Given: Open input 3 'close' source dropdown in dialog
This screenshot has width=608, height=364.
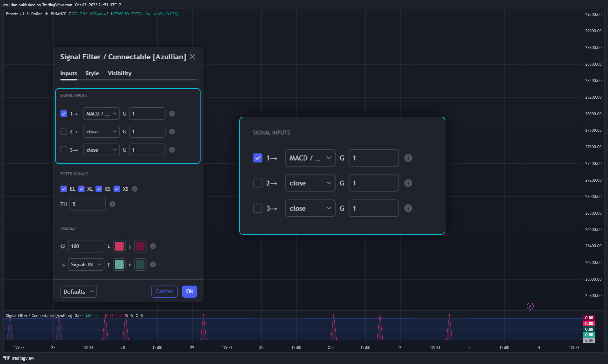Looking at the screenshot, I should tap(101, 150).
